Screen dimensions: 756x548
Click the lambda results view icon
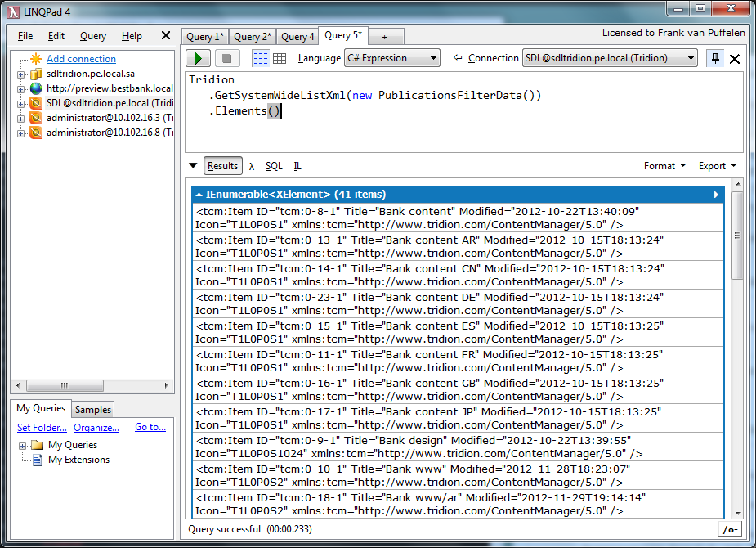[252, 166]
